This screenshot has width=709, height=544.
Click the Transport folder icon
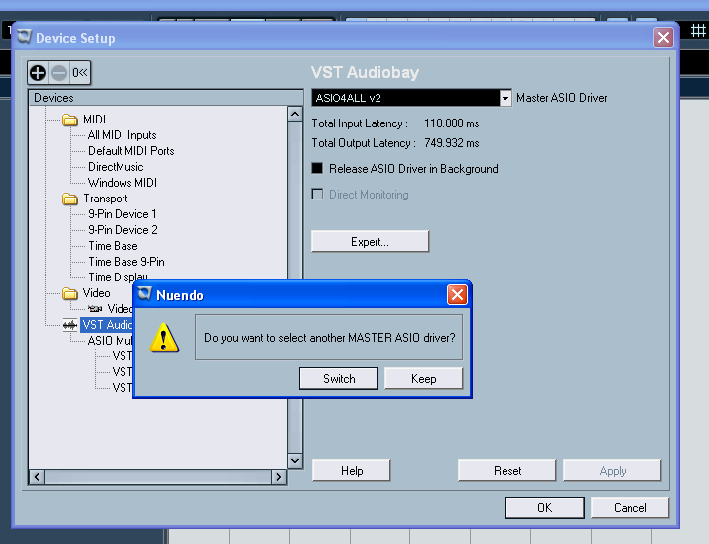click(x=70, y=199)
